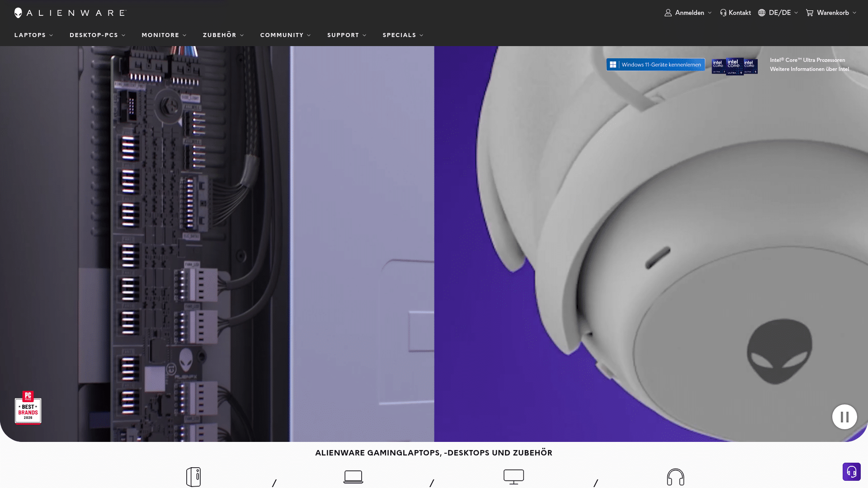The width and height of the screenshot is (868, 488).
Task: Click the DE/DE language selector text
Action: click(x=780, y=13)
